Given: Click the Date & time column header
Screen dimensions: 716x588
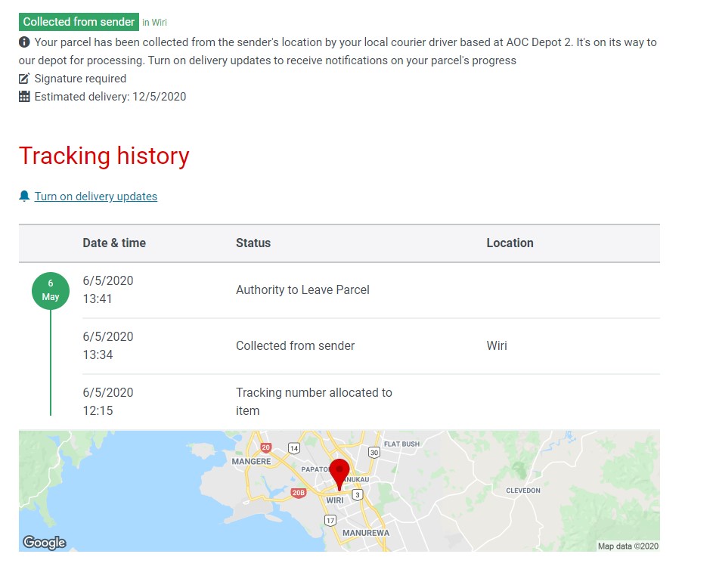Looking at the screenshot, I should pos(114,243).
